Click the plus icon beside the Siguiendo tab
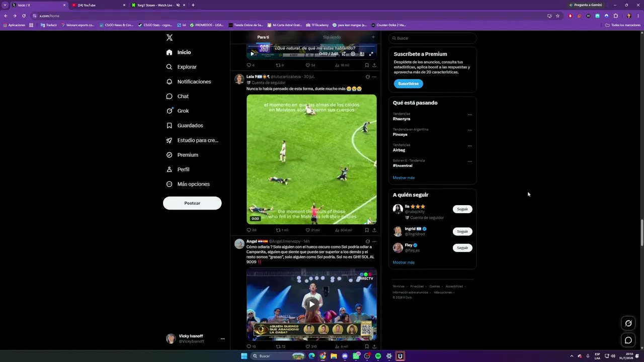 click(x=373, y=37)
